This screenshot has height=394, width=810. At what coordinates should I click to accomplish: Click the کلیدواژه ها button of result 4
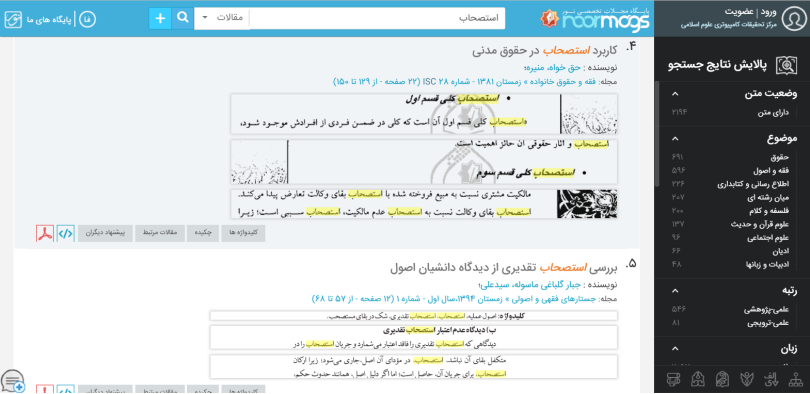coord(243,233)
